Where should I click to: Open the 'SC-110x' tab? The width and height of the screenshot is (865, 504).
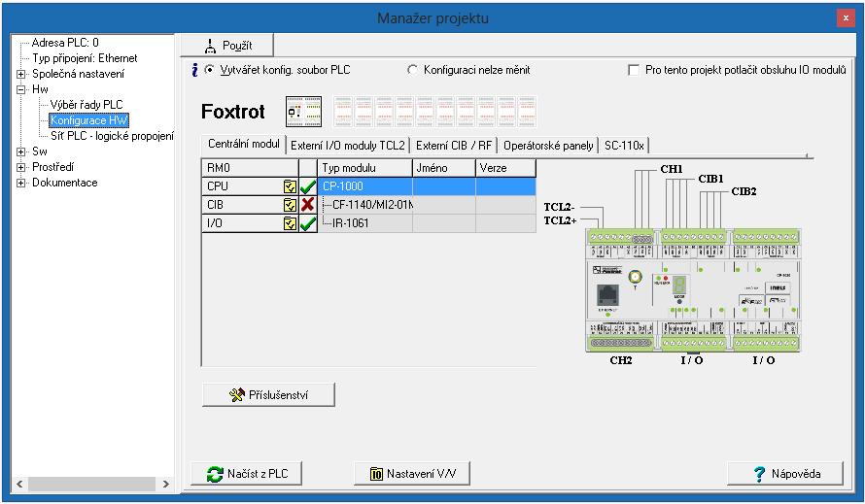(624, 146)
